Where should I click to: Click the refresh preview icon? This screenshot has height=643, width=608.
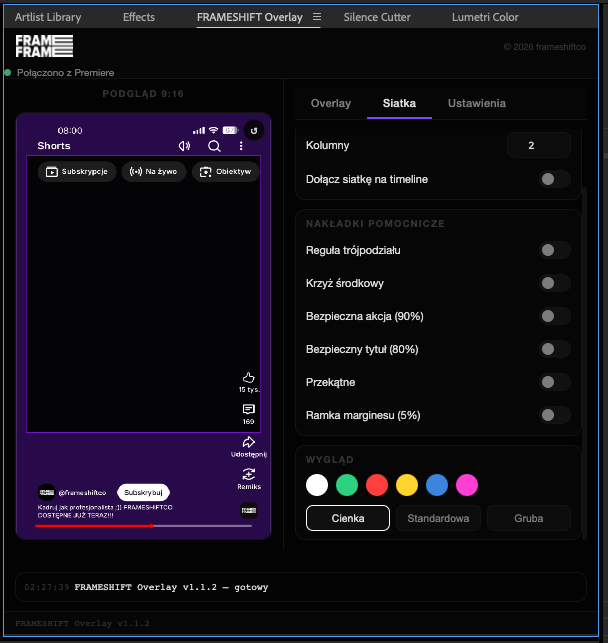pos(254,131)
